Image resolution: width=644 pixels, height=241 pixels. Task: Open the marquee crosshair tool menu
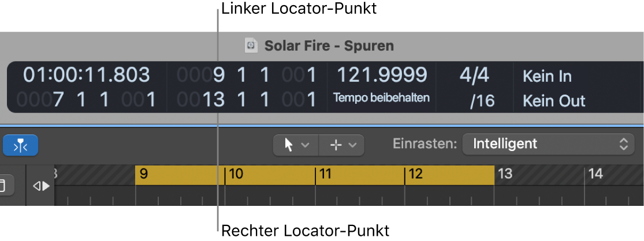pos(343,145)
